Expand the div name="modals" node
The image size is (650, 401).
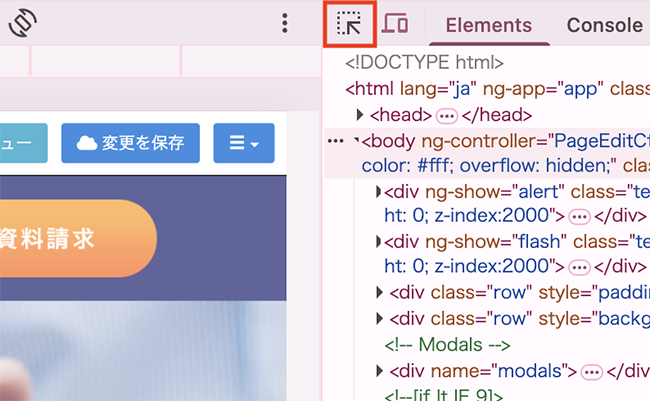[380, 371]
